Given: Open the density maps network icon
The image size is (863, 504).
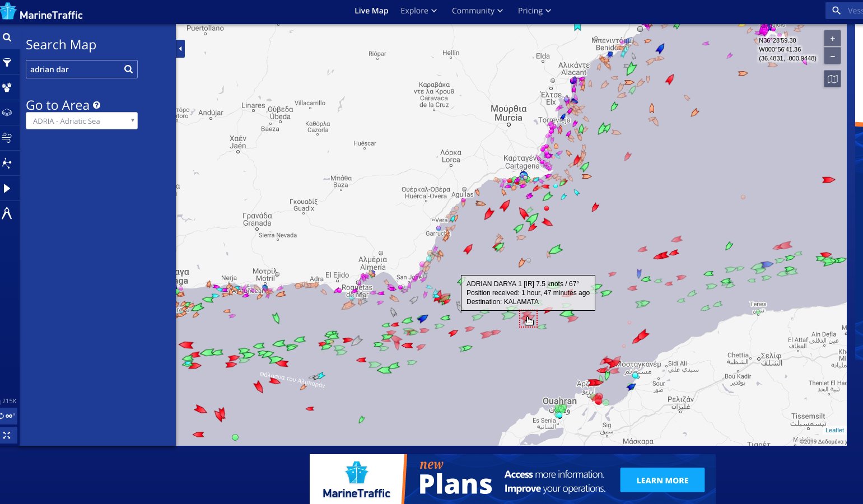Looking at the screenshot, I should coord(7,163).
